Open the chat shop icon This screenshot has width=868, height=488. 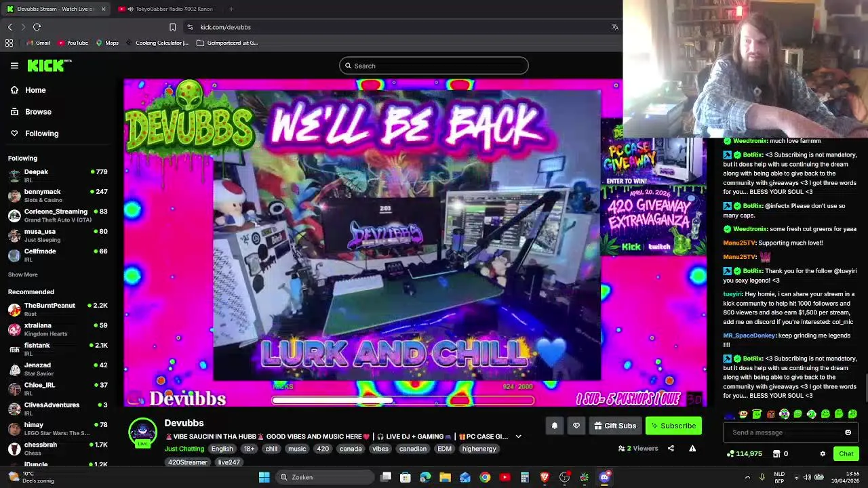click(x=777, y=453)
